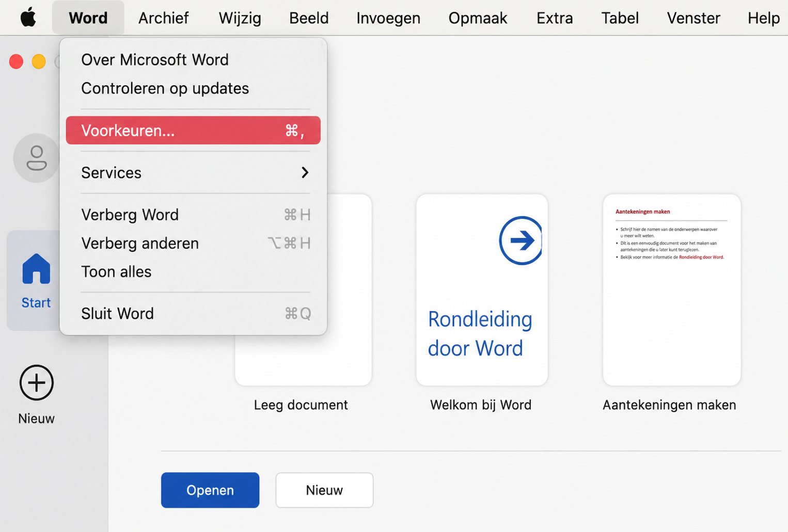Open the Beeld menu
Screen dimensions: 788x532
pyautogui.click(x=309, y=18)
